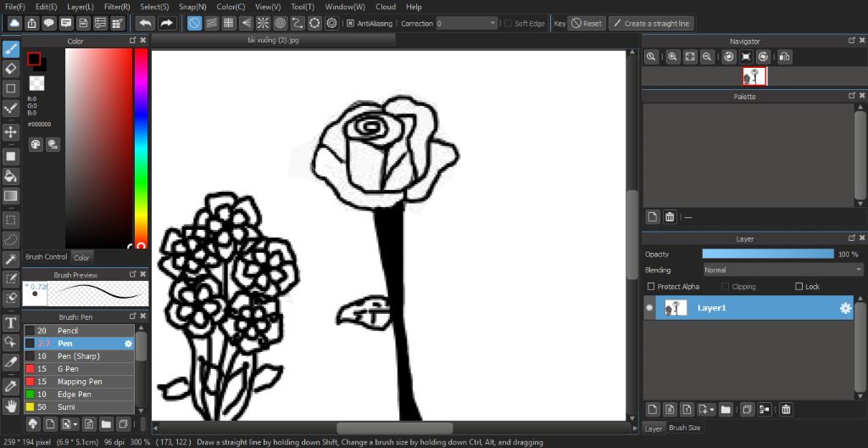Float the Brush Preview panel with its pop-out icon
Viewport: 868px width, 448px height.
point(132,274)
